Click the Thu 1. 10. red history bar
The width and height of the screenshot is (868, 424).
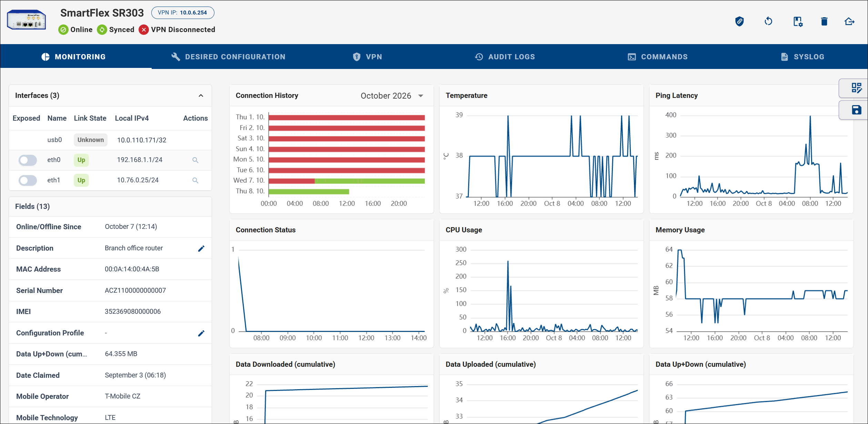pos(347,118)
